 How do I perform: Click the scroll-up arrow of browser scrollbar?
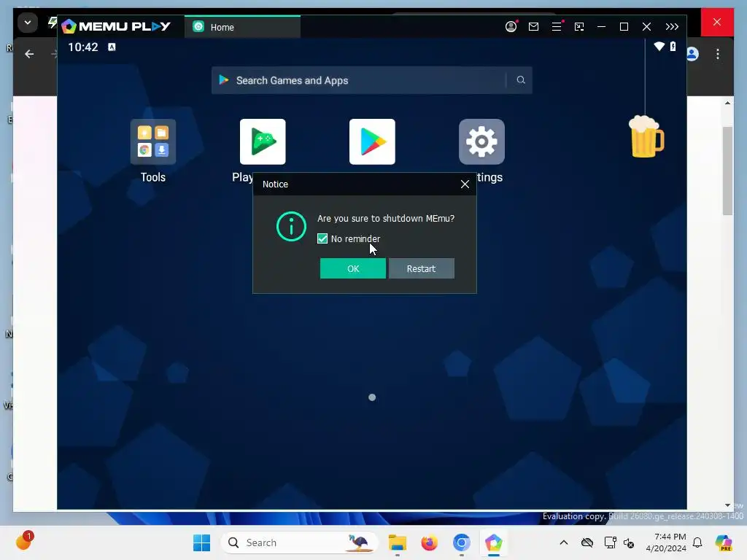tap(727, 103)
